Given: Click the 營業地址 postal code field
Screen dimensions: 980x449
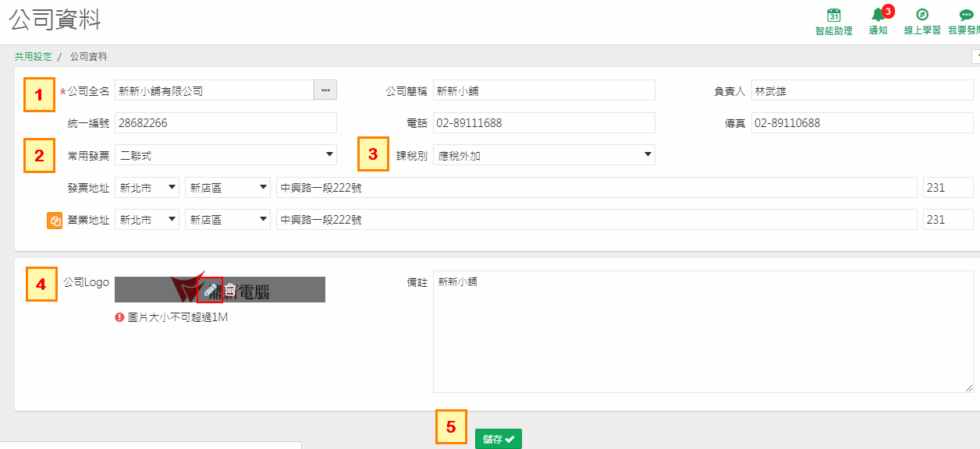Looking at the screenshot, I should click(x=948, y=220).
